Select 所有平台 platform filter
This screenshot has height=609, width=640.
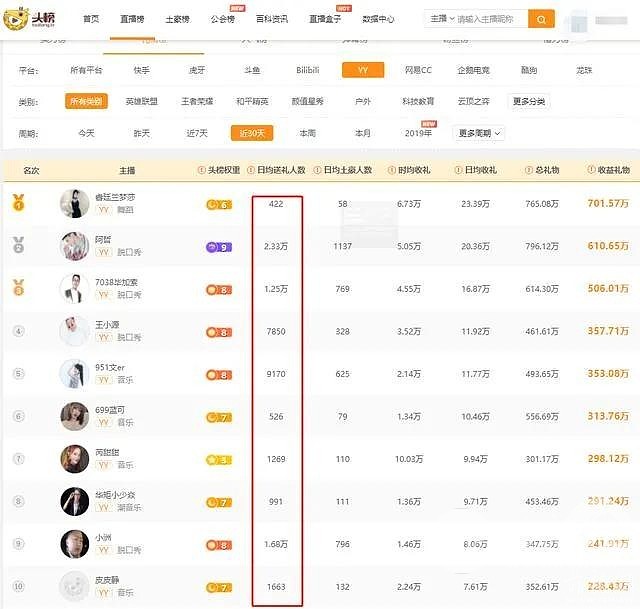pyautogui.click(x=86, y=70)
